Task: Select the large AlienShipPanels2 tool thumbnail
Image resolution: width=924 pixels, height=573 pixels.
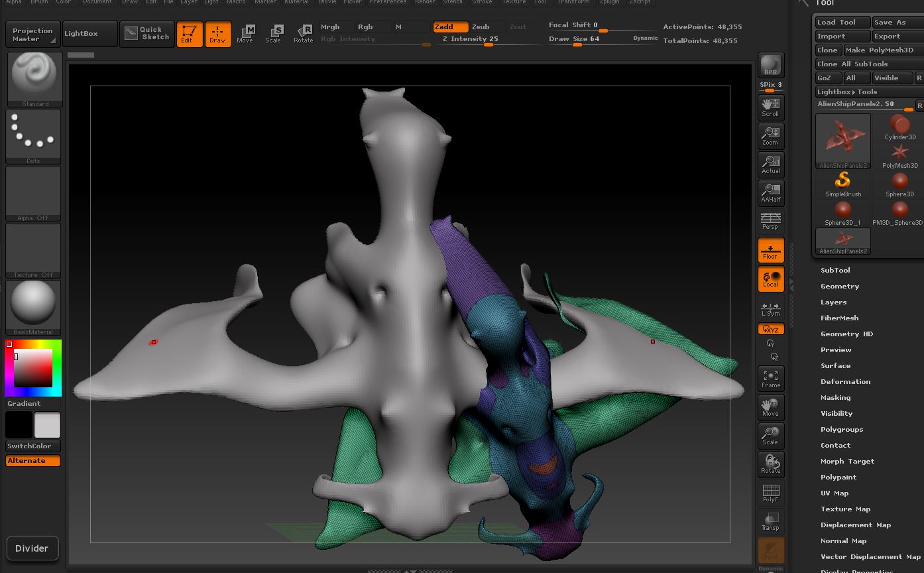Action: [x=843, y=141]
